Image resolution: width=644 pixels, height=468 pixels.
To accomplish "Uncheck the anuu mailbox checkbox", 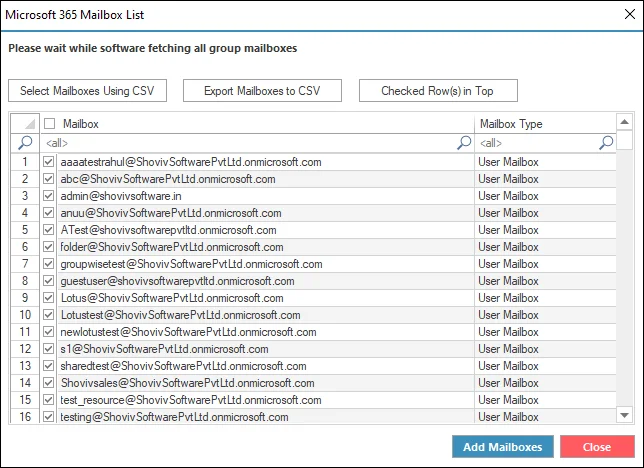I will coord(48,213).
